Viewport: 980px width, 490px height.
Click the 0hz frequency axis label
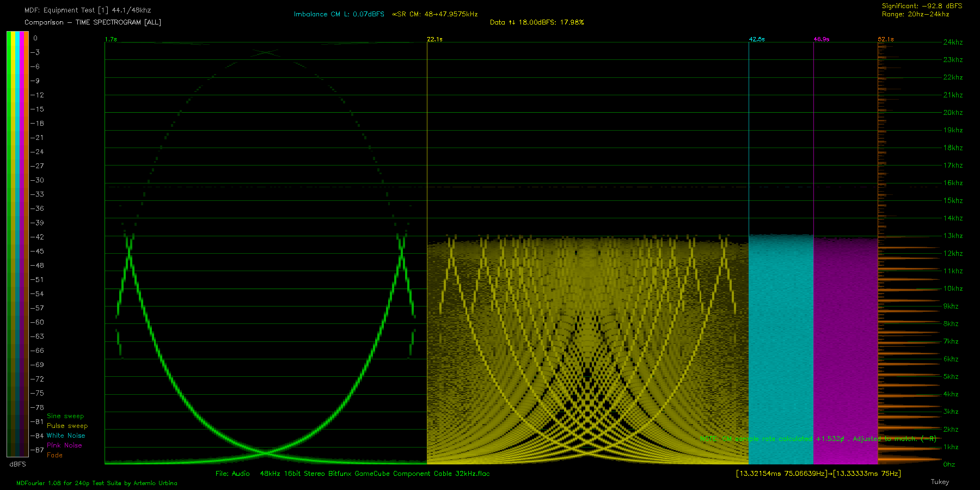point(949,464)
